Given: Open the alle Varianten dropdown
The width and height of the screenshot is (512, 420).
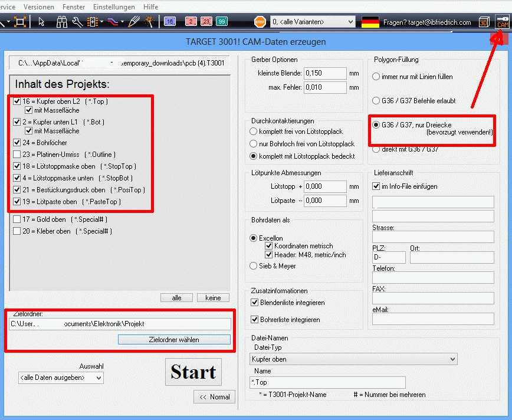Looking at the screenshot, I should coord(313,22).
